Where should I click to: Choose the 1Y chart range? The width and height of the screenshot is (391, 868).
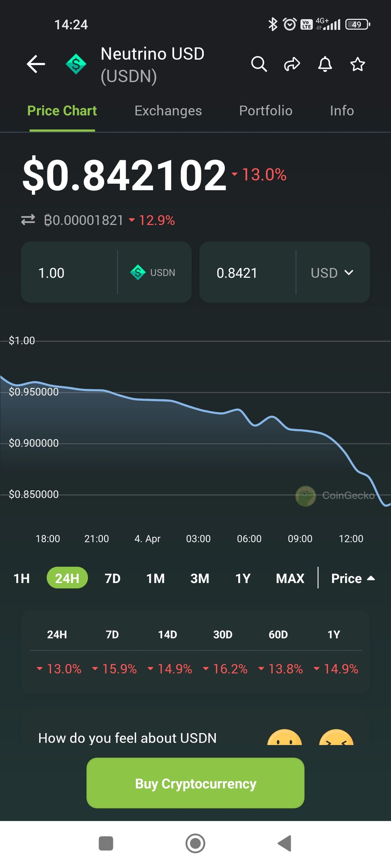pos(243,578)
